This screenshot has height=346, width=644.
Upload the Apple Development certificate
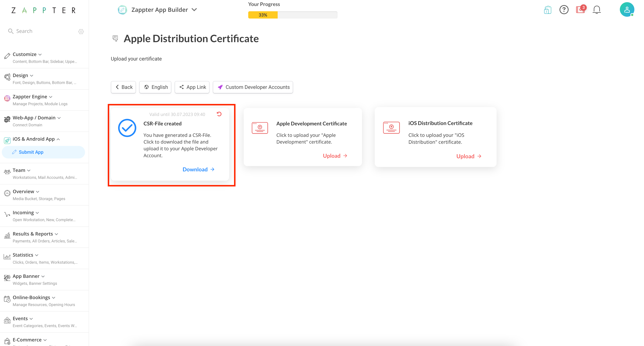(x=335, y=156)
